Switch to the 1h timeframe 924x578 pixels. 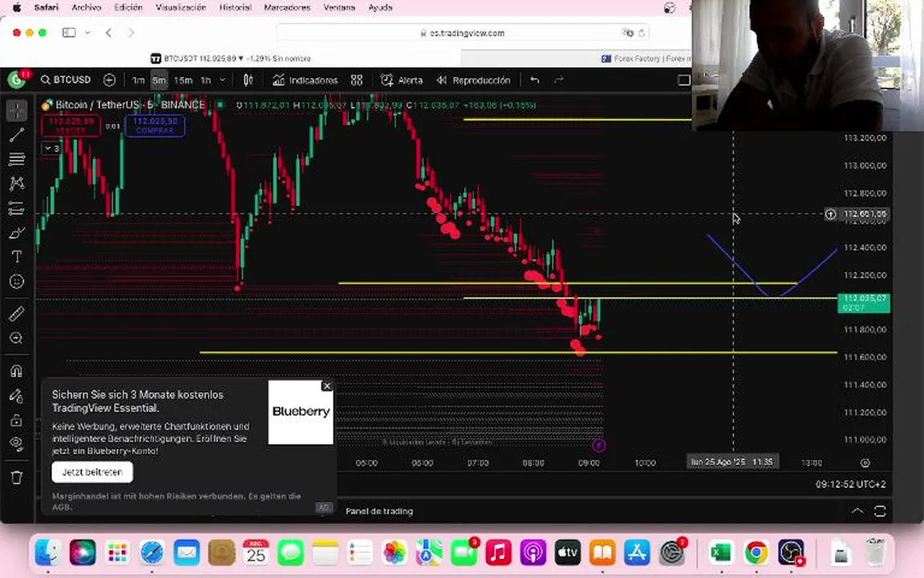205,80
